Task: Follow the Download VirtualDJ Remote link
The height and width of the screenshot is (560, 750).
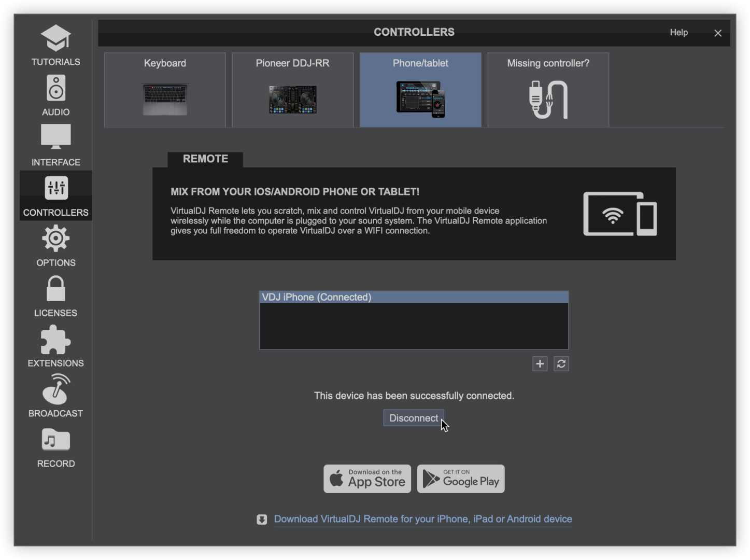Action: click(422, 519)
